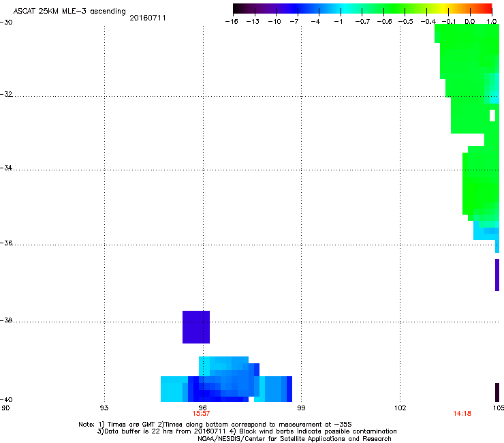Select the 105 longitude axis label
Screen dimensions: 504x443
tap(499, 408)
